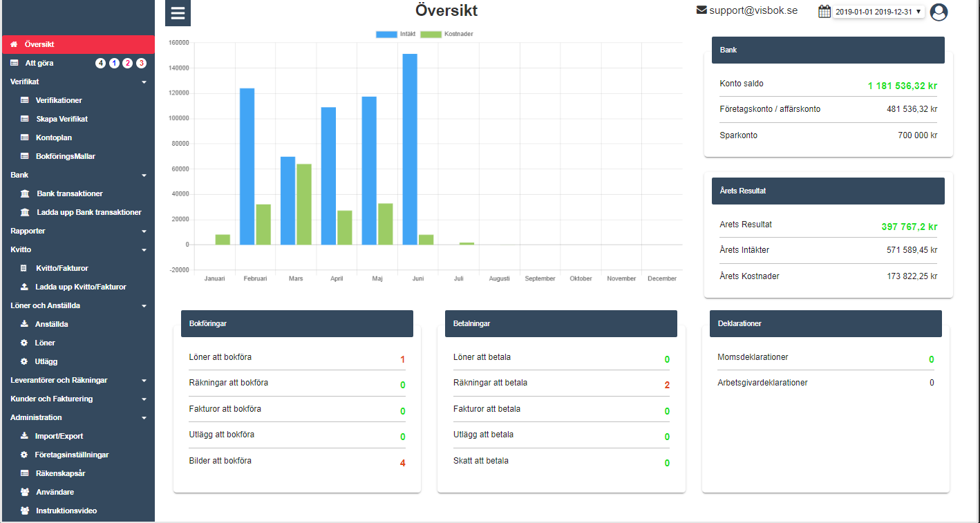This screenshot has height=523, width=980.
Task: Click the envelope icon next to support email
Action: coord(701,10)
